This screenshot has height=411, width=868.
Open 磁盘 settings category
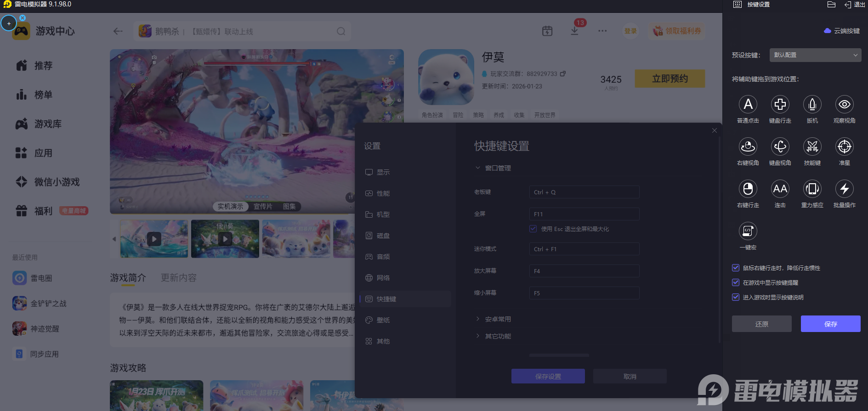[x=405, y=236]
